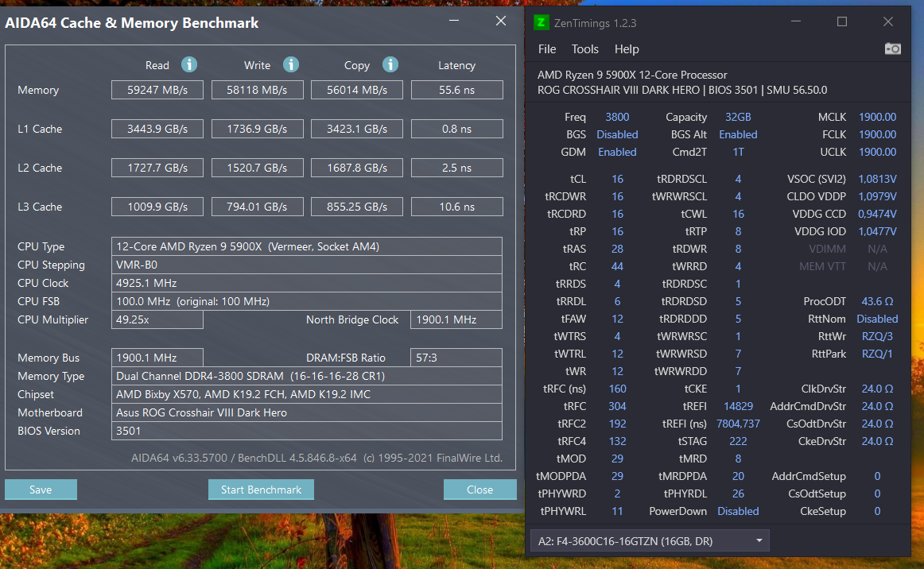Click the Cmd2T value 1T
Viewport: 924px width, 569px height.
pyautogui.click(x=738, y=152)
